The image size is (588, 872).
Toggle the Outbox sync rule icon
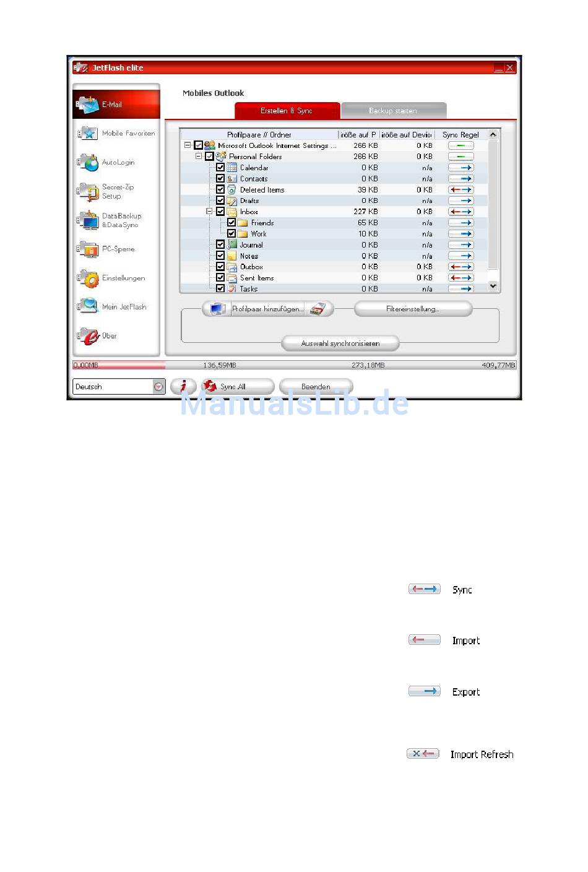tap(461, 267)
